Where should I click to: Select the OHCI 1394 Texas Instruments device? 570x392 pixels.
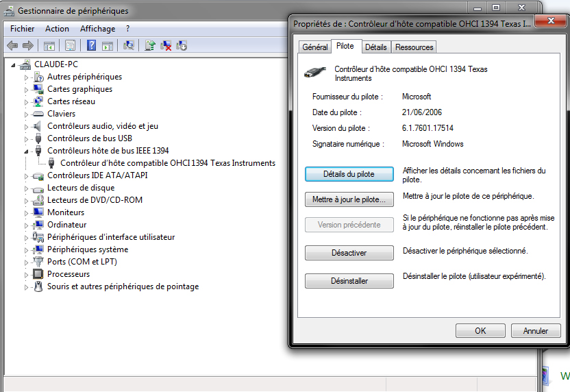(168, 163)
